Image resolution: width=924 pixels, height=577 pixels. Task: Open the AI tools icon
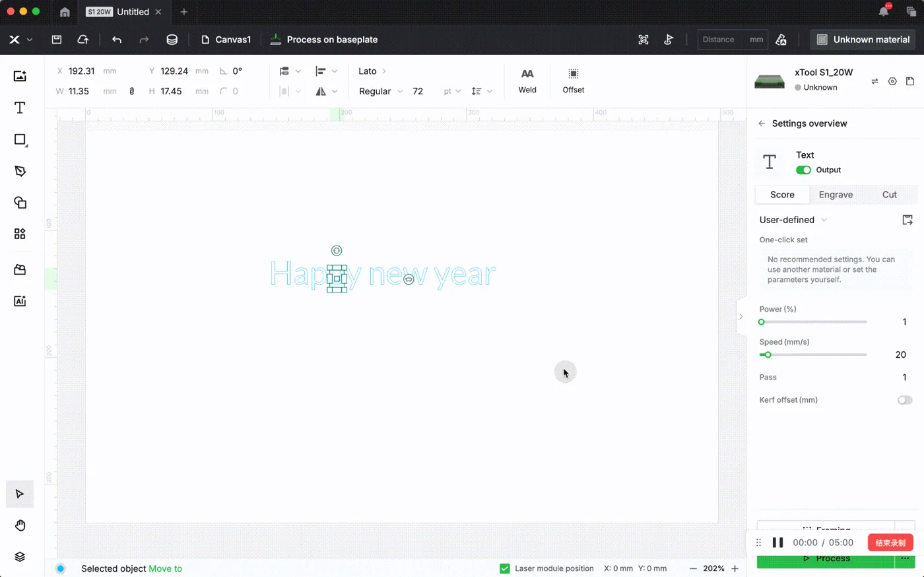(x=20, y=301)
